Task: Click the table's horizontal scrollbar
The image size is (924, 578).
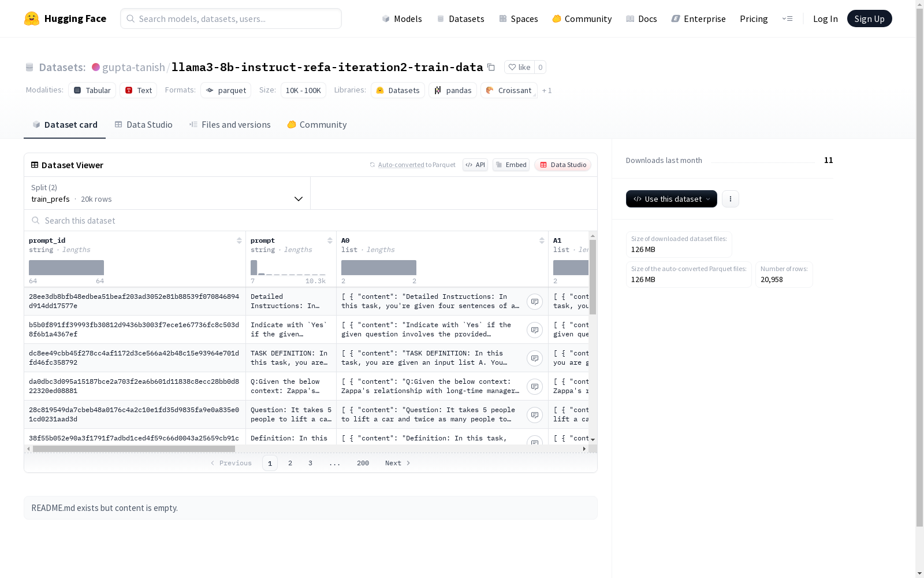Action: (134, 449)
